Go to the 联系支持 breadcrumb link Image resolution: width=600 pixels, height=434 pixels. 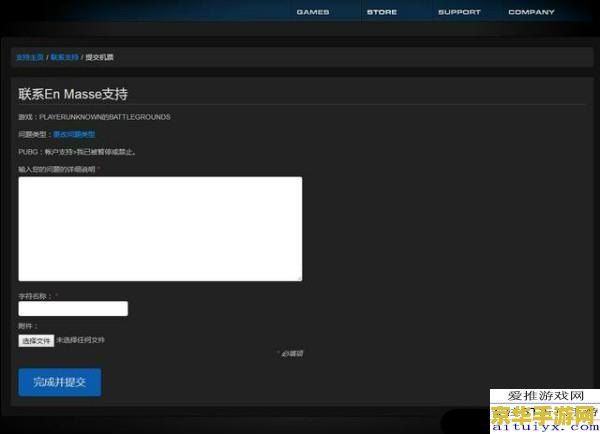pyautogui.click(x=64, y=57)
